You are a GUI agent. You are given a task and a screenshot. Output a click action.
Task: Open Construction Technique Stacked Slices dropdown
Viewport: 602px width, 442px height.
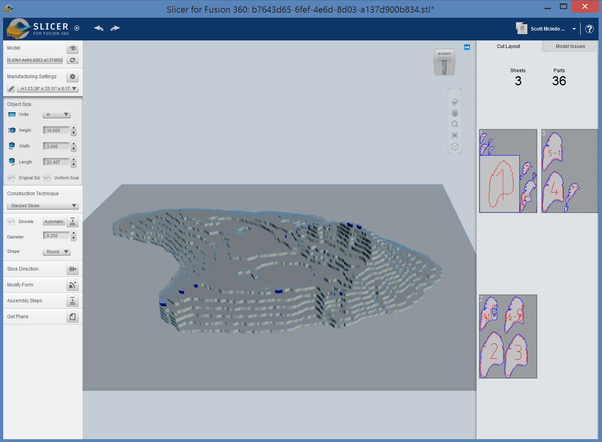[43, 206]
